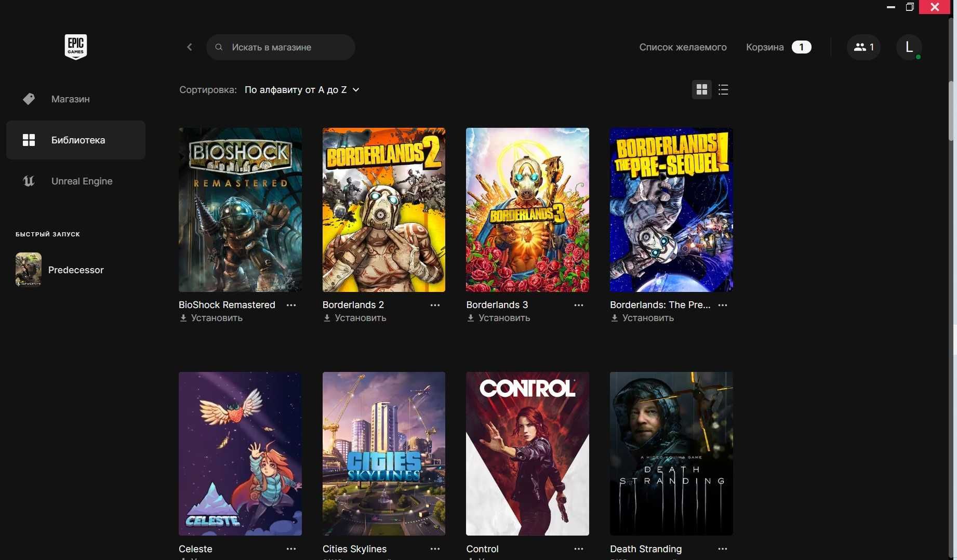Open the friends list icon
The height and width of the screenshot is (560, 957).
click(863, 47)
